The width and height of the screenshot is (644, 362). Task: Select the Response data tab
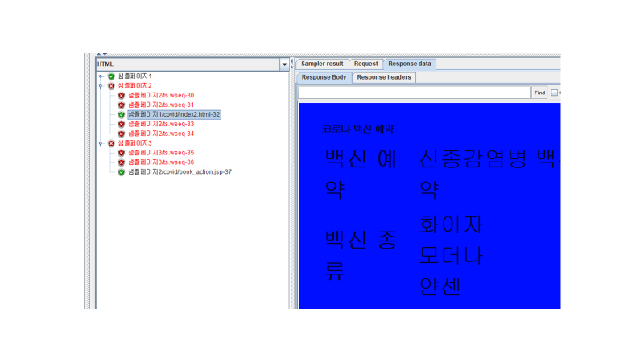(410, 64)
